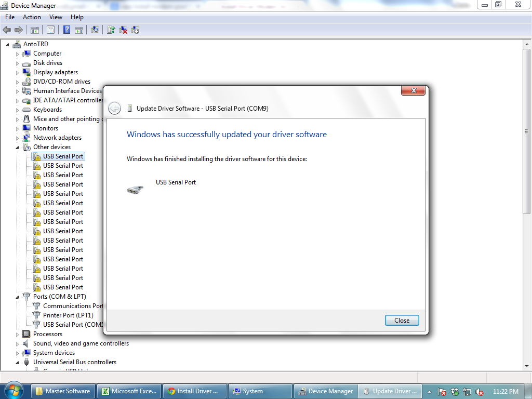Expand the Computer category
This screenshot has width=532, height=399.
[x=17, y=54]
